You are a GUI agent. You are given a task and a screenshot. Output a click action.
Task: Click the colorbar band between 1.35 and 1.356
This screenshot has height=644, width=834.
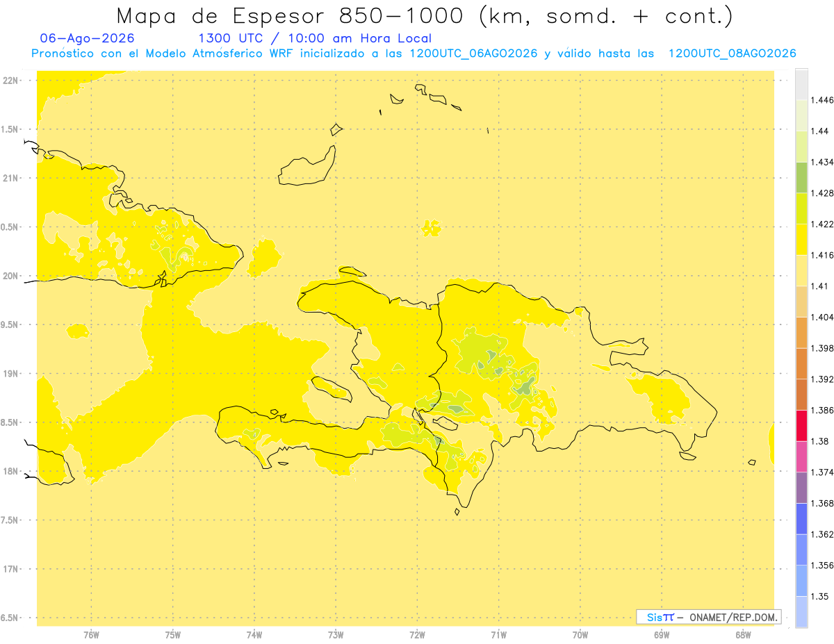coord(801,580)
